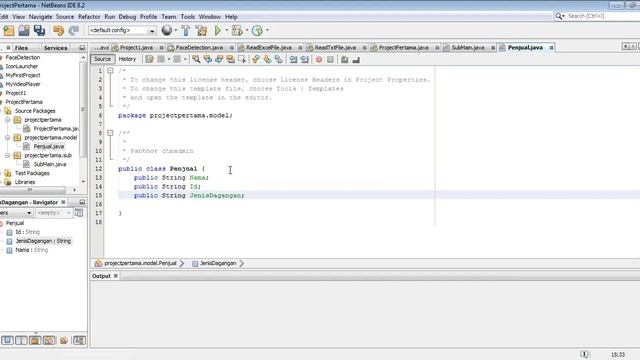Switch to History view button
Viewport: 640px width, 360px height.
point(127,59)
